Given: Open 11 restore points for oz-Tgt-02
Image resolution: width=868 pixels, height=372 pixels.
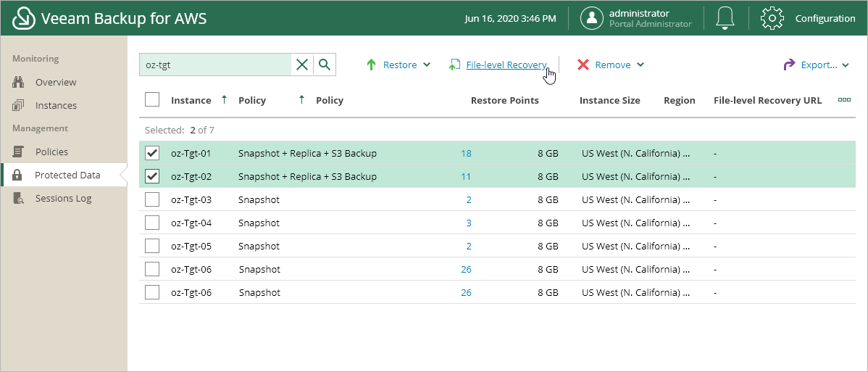Looking at the screenshot, I should 466,176.
